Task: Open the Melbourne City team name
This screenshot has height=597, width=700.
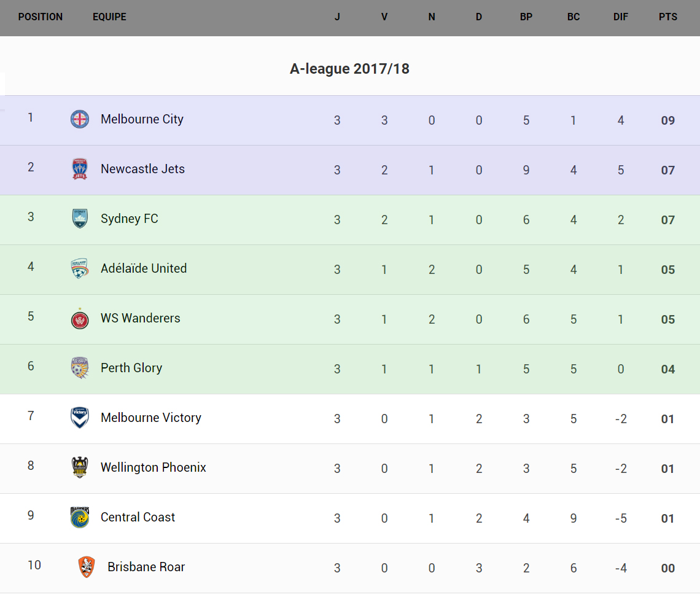Action: pyautogui.click(x=142, y=119)
